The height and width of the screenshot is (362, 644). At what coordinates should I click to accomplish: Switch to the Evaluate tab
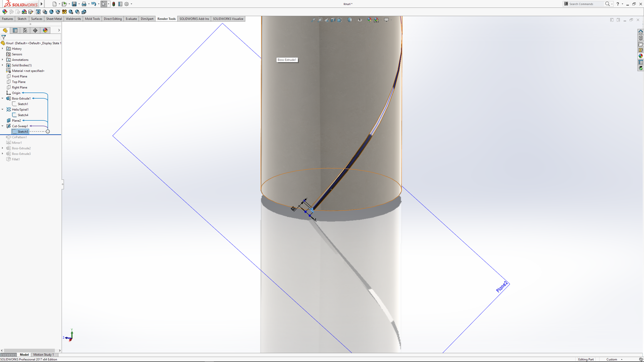click(131, 19)
